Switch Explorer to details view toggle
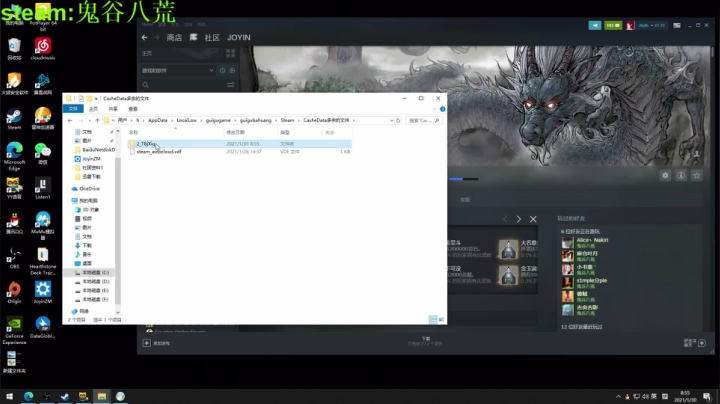 coord(433,319)
